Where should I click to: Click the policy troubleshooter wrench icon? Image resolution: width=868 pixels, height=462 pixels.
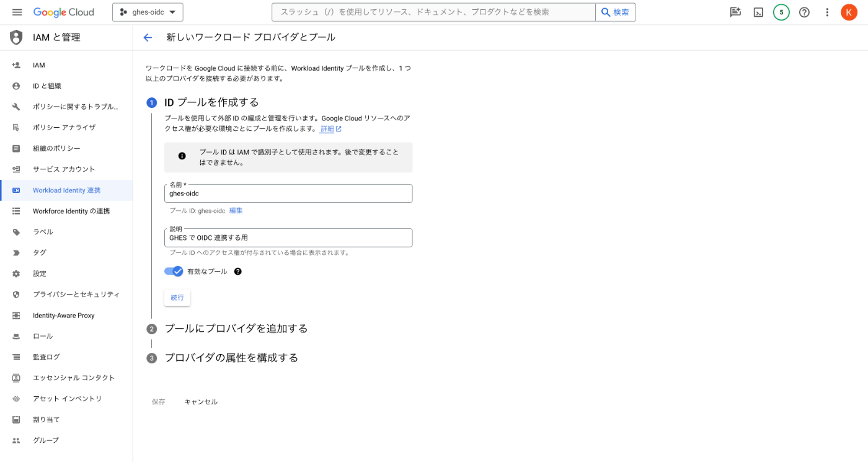pos(16,107)
